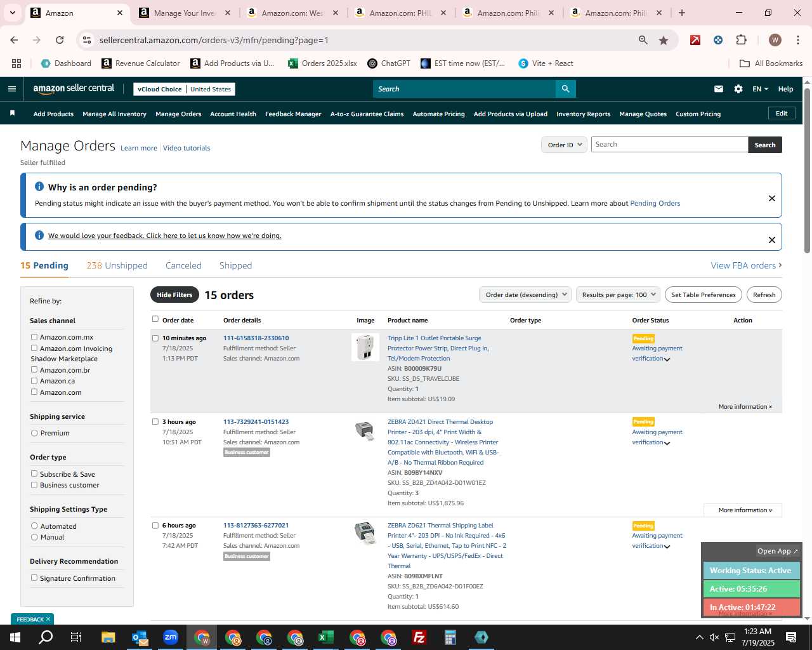Open Manage All Inventory in the nav bar
The image size is (812, 650).
[x=114, y=114]
